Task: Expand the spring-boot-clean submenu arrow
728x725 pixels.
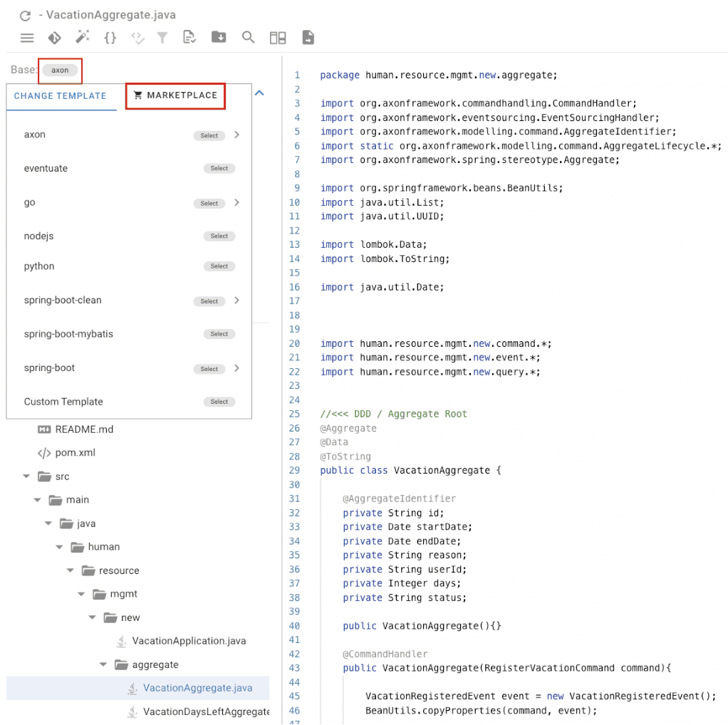Action: (236, 301)
